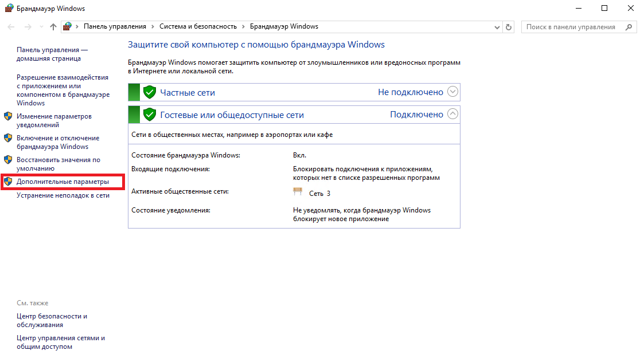
Task: Click Восстановить значения по умолчанию
Action: pos(58,164)
